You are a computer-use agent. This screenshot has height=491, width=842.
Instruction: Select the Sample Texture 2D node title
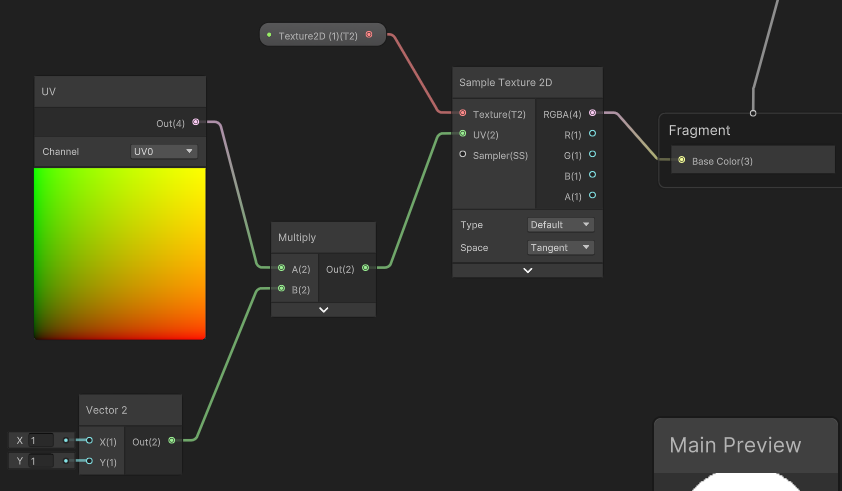coord(505,82)
